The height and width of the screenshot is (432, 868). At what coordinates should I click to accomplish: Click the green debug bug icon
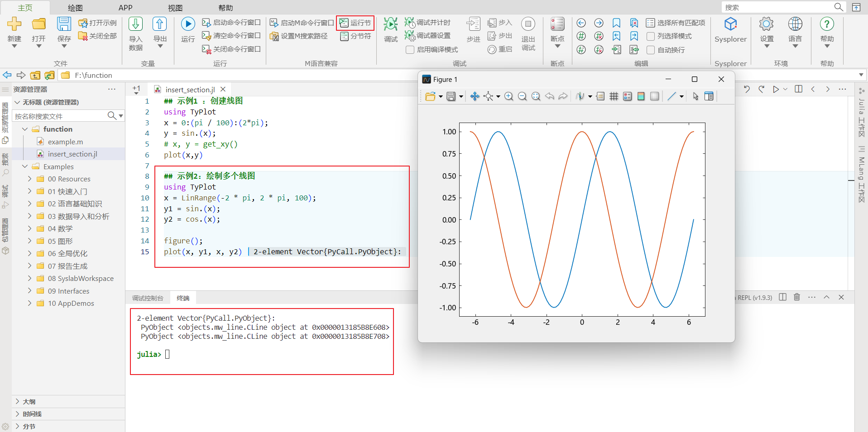(390, 24)
